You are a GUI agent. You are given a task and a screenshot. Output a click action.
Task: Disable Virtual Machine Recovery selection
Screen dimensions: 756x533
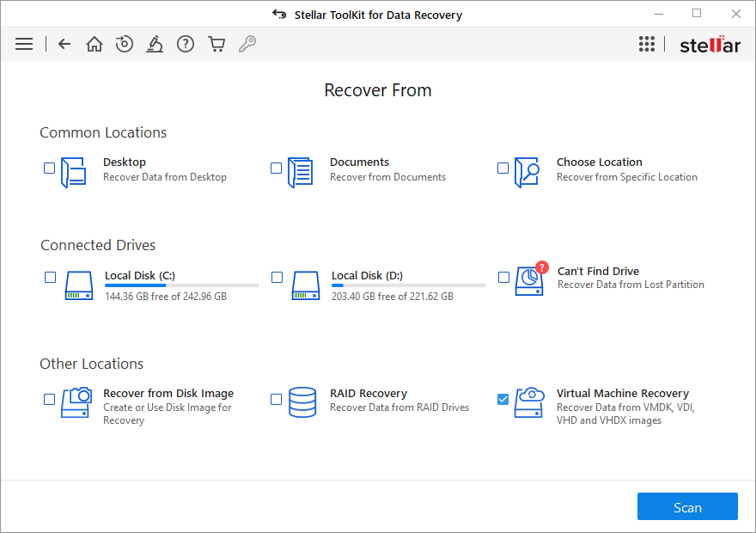503,399
